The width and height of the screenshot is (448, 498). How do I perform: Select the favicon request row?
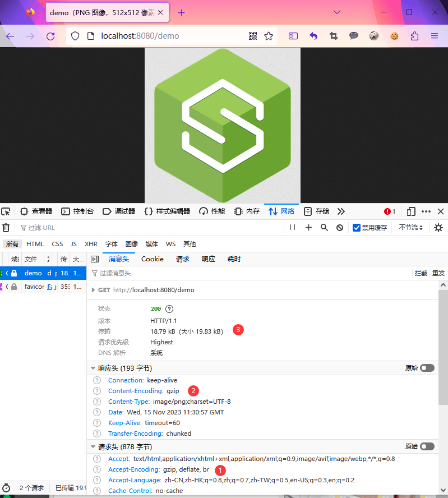(x=43, y=287)
